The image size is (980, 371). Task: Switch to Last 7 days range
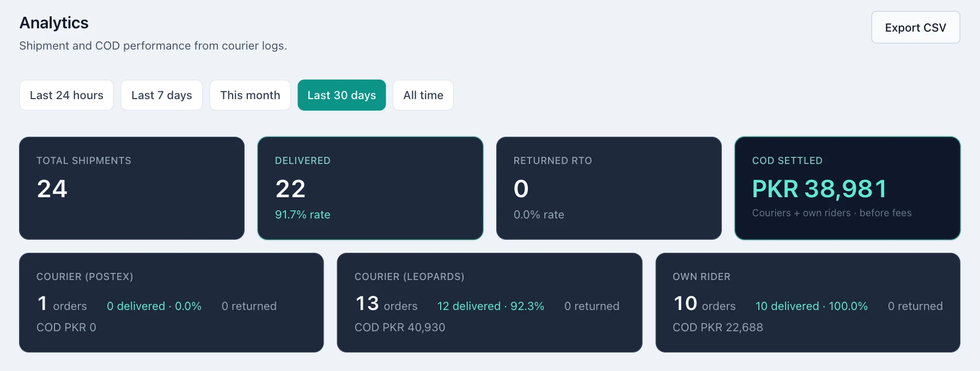click(162, 95)
